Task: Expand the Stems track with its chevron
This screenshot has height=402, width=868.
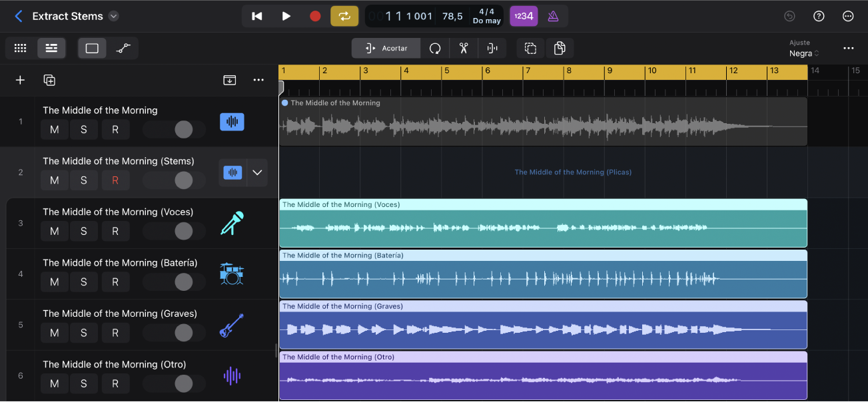Action: [x=257, y=172]
